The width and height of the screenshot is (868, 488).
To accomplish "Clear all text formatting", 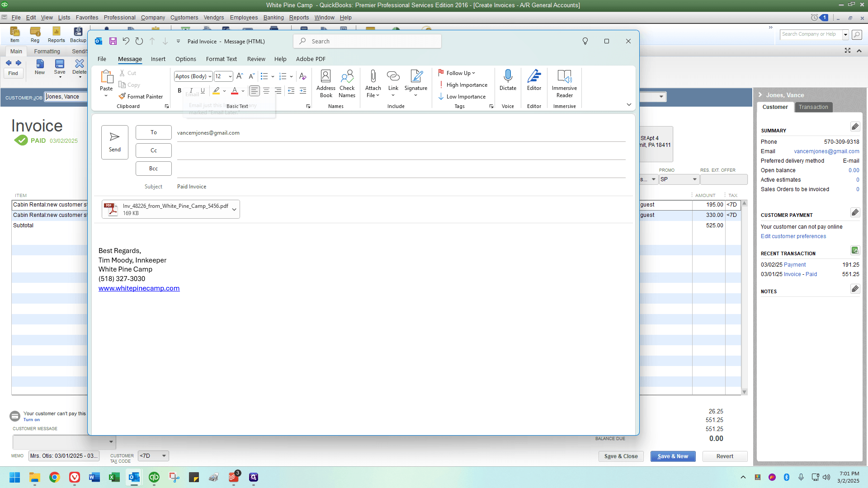I will coord(302,76).
